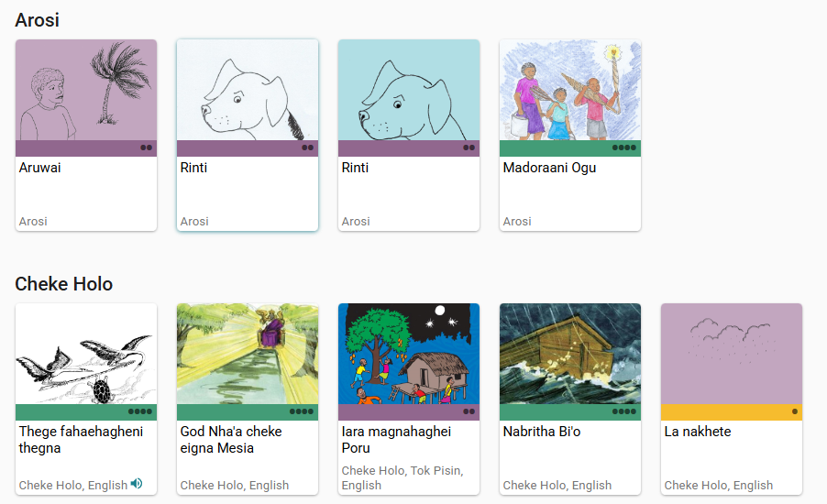Open the white-background Rinti dog cover
827x504 pixels.
point(248,90)
